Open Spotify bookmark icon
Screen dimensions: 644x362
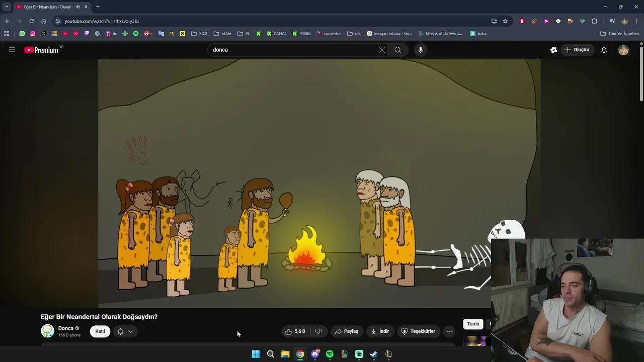pos(136,34)
